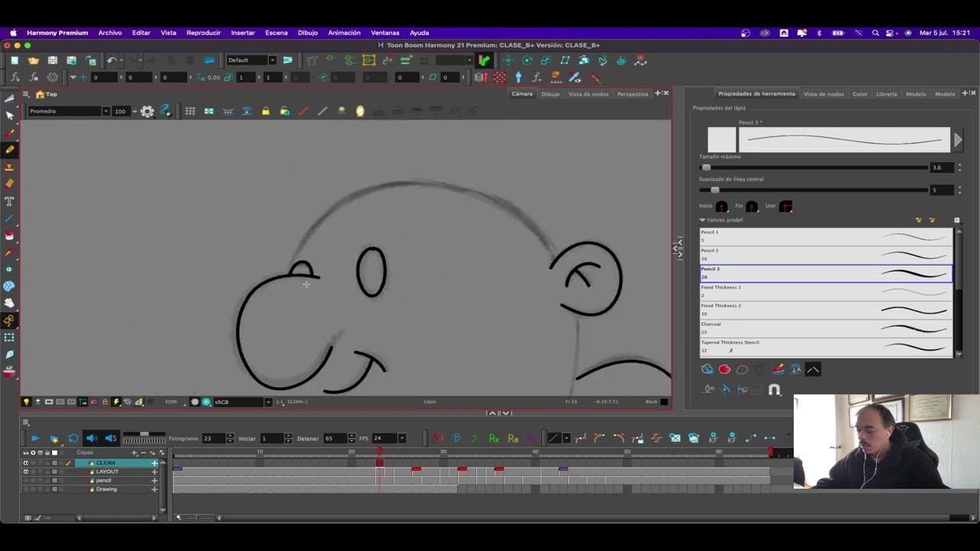The image size is (980, 551).
Task: Toggle the grid display in camera view
Action: 190,112
